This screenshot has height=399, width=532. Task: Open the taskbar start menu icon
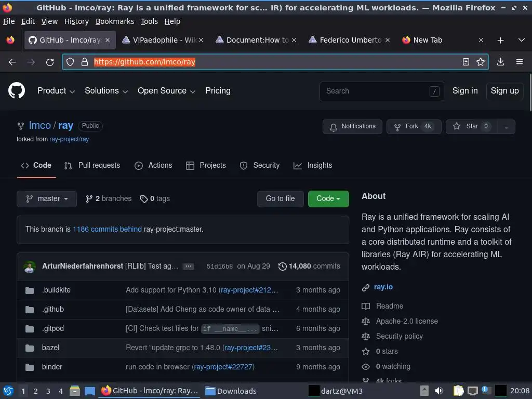click(x=8, y=391)
